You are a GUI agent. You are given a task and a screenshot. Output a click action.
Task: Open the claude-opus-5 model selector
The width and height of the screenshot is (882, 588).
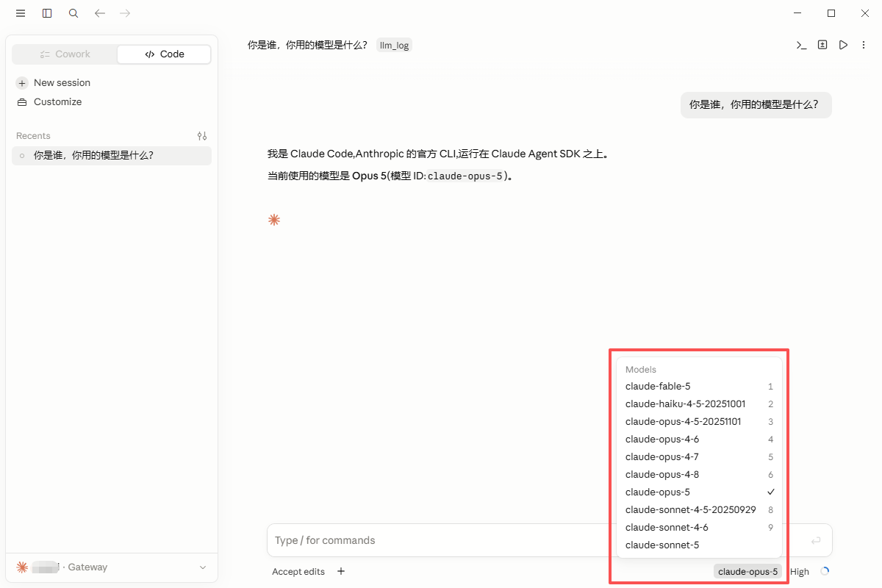point(747,571)
